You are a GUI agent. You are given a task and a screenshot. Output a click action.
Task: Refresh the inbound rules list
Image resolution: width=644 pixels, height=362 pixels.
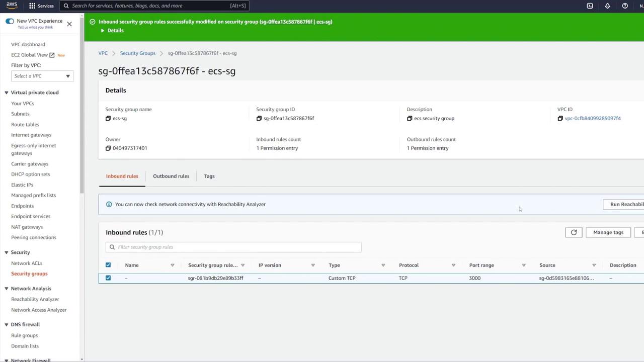coord(574,232)
